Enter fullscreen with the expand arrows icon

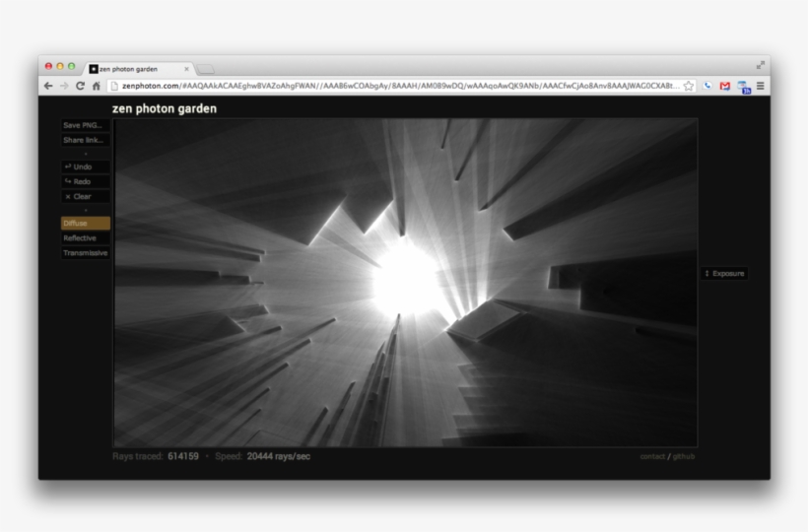click(761, 65)
